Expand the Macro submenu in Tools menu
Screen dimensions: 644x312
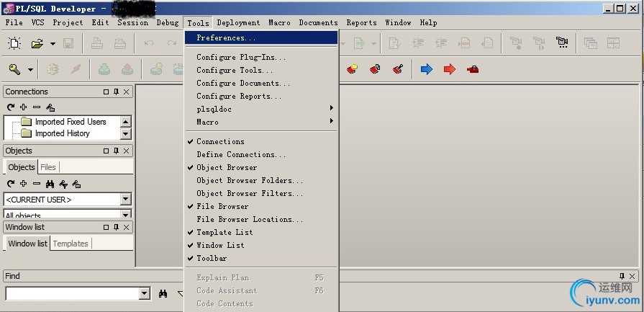261,122
